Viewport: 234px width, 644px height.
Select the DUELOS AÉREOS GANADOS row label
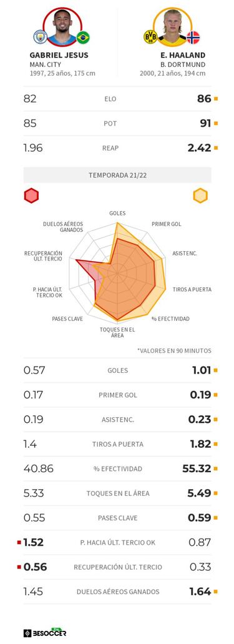pos(118,592)
